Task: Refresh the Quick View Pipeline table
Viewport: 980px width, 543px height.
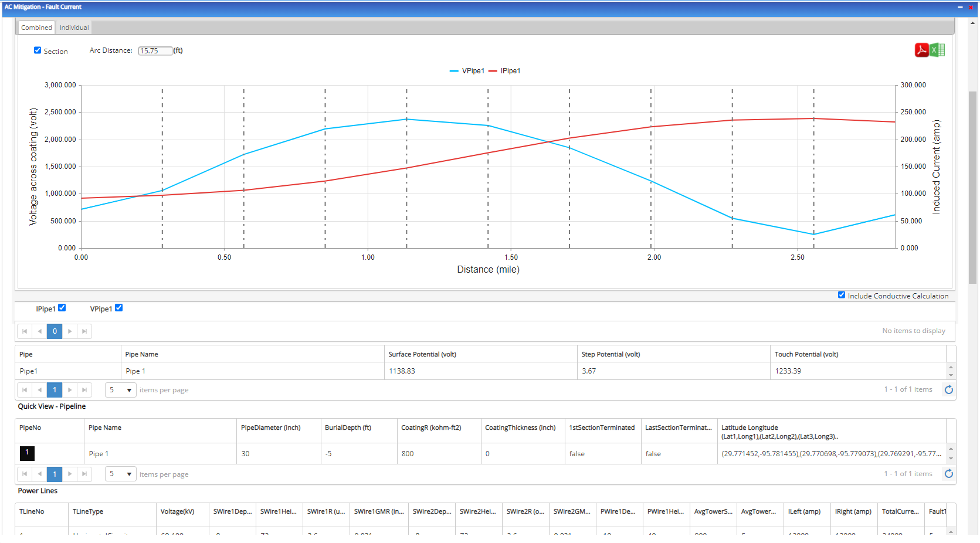Action: [948, 474]
